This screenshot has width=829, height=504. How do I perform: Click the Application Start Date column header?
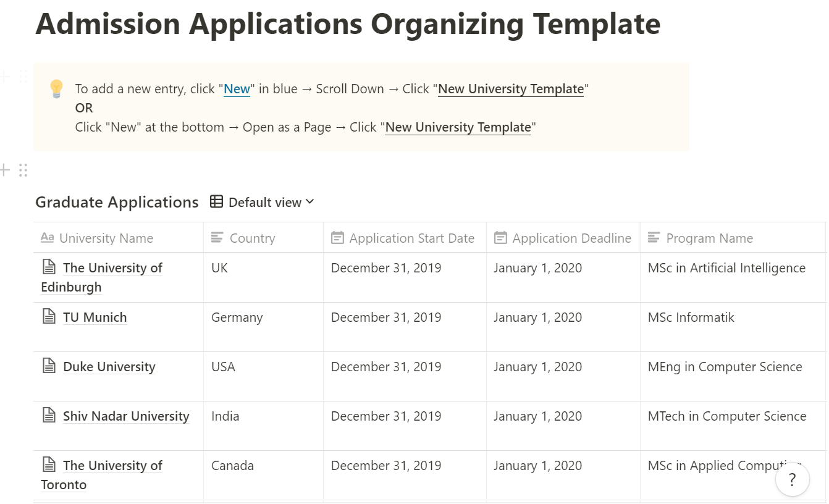click(x=411, y=238)
